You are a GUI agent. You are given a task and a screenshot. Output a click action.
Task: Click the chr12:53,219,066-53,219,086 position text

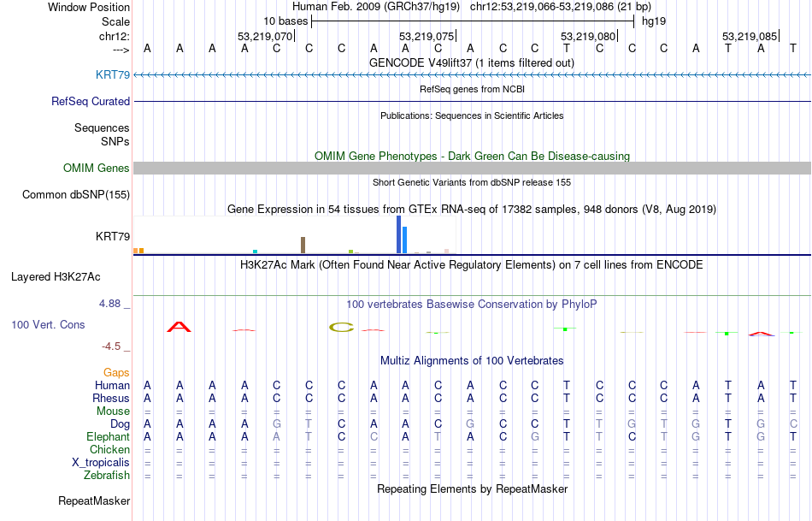pyautogui.click(x=561, y=7)
